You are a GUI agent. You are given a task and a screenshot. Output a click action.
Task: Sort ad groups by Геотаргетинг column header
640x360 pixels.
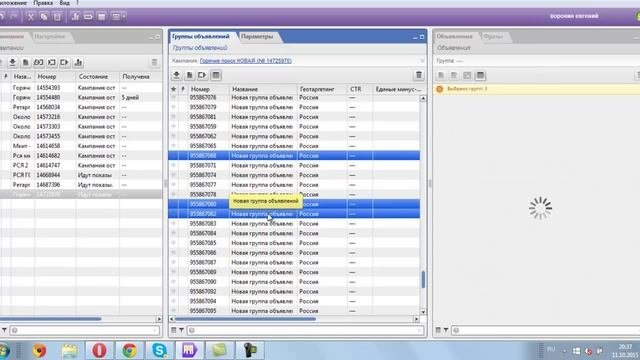click(317, 89)
